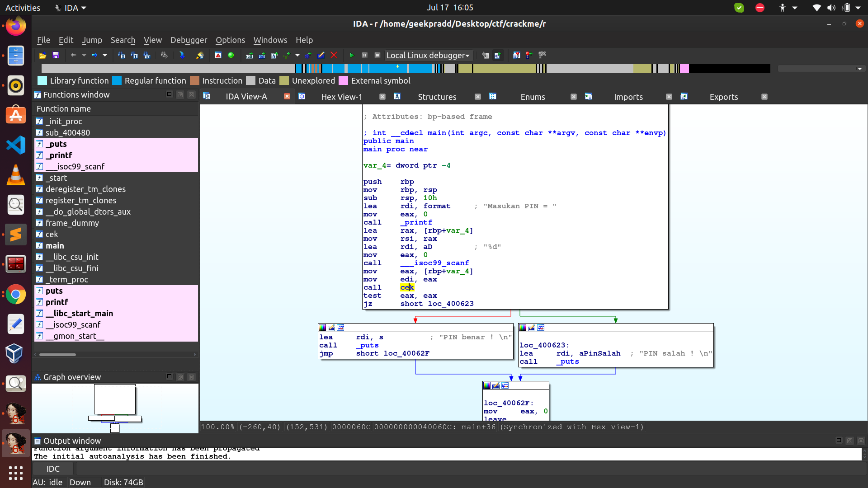Click the Function name column header
868x488 pixels.
(116, 108)
